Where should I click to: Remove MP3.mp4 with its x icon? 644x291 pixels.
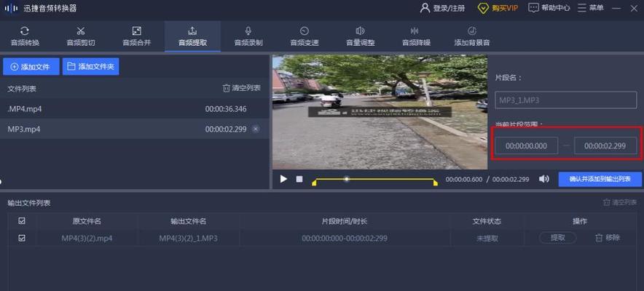(256, 129)
